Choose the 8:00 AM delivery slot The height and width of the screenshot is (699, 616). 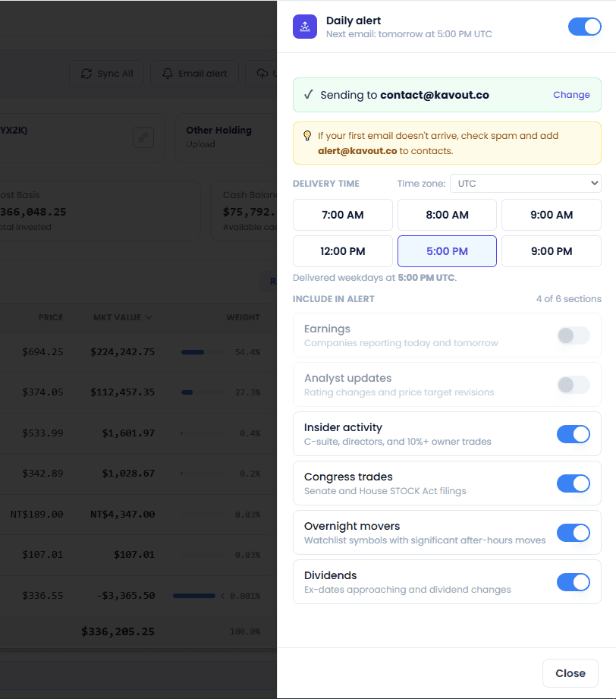447,215
